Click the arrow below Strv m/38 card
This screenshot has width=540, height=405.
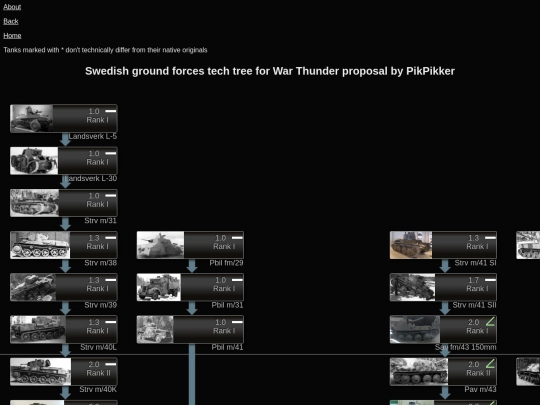(65, 266)
